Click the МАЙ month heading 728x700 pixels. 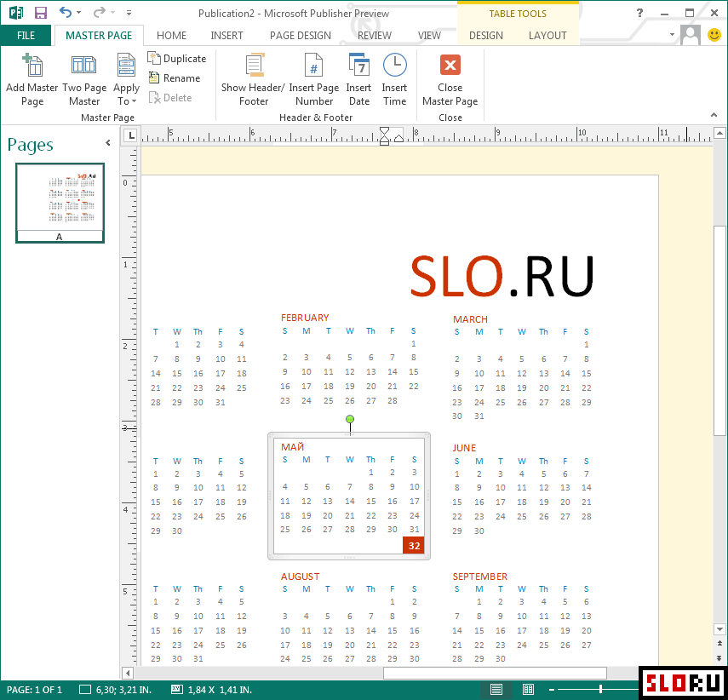293,447
